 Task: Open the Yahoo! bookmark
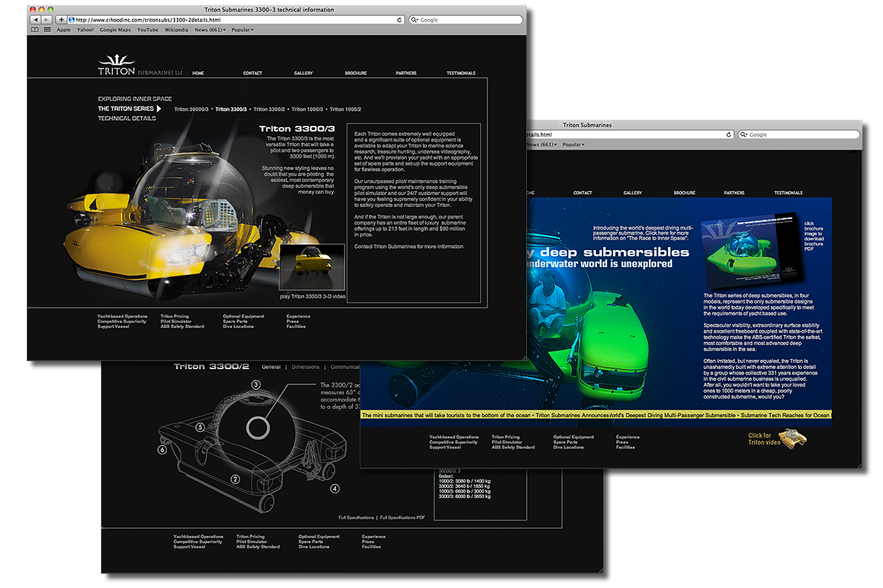[x=85, y=30]
